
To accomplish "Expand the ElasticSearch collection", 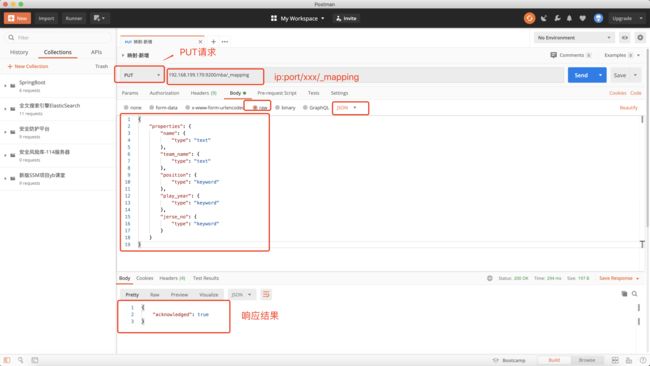I will coord(5,109).
